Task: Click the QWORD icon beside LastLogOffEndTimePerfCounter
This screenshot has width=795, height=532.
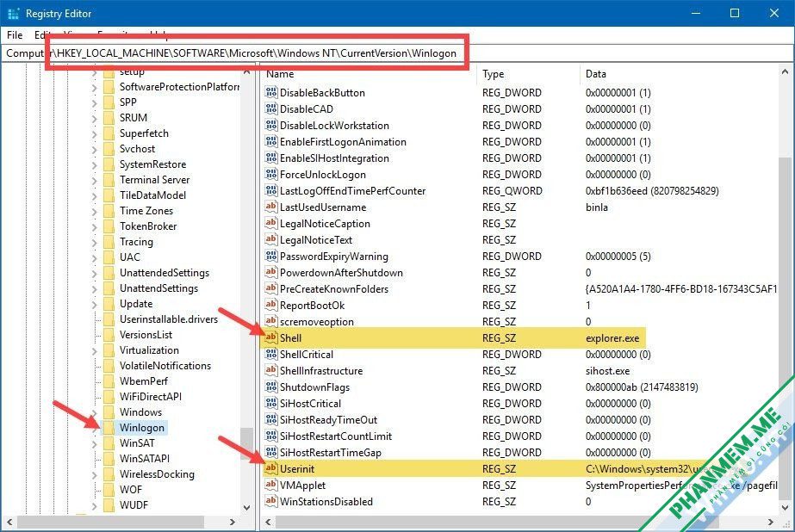Action: (x=271, y=190)
